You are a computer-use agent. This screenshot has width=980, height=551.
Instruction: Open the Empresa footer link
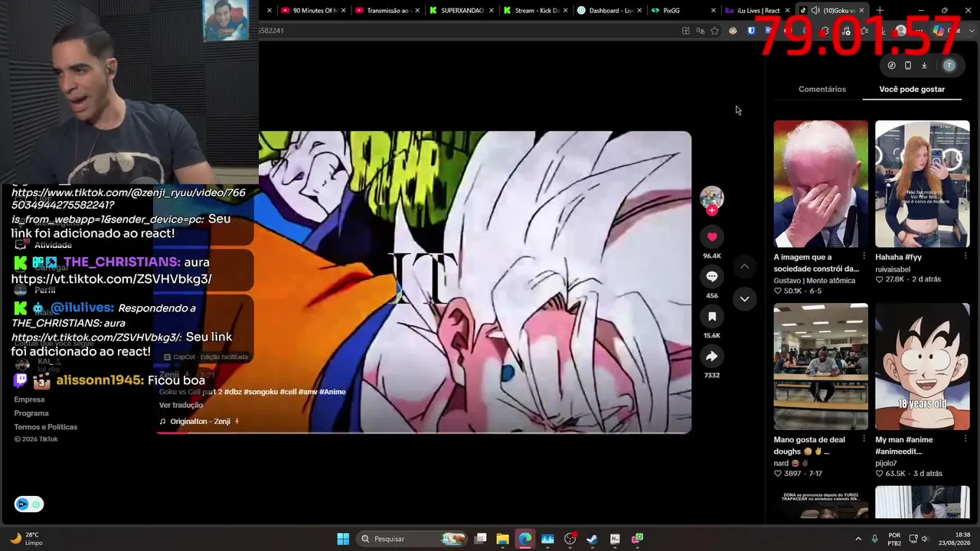click(x=29, y=399)
